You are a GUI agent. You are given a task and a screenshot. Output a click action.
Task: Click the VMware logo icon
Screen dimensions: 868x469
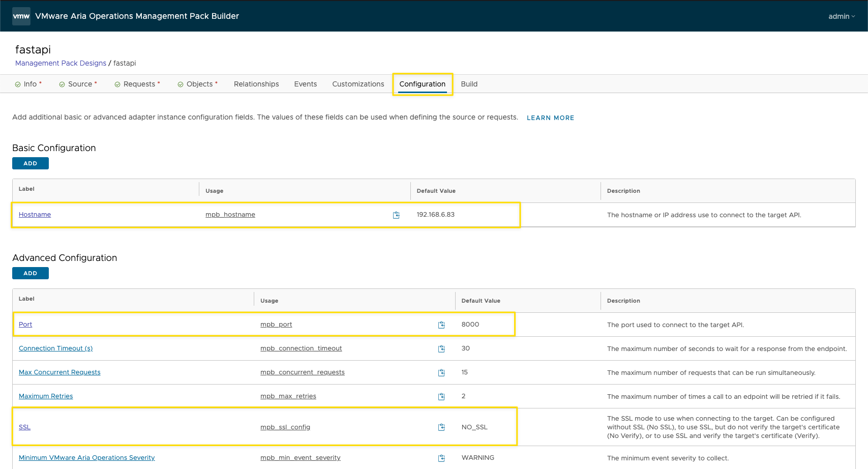(21, 16)
